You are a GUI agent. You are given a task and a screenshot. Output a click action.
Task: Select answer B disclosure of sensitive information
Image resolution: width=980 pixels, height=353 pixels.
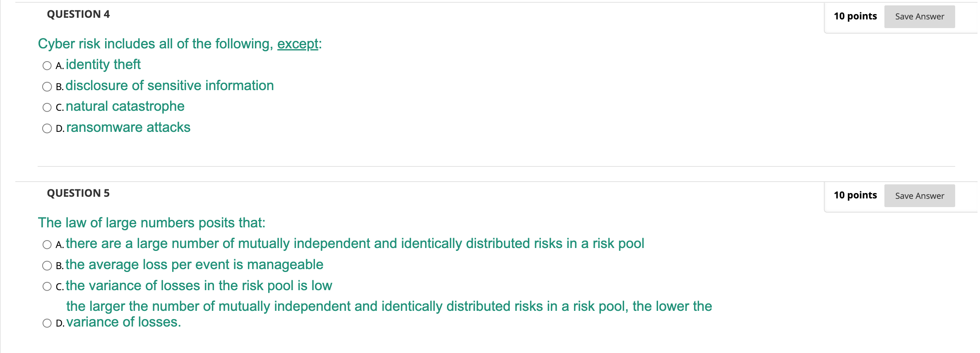[x=47, y=86]
